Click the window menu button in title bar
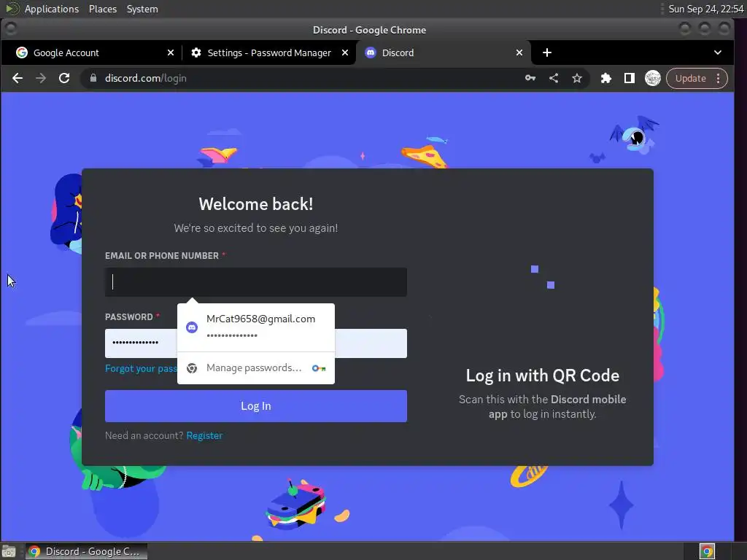The height and width of the screenshot is (560, 747). coord(10,29)
